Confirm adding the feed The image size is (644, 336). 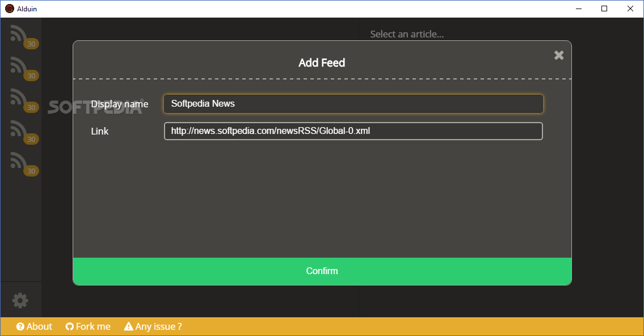pyautogui.click(x=322, y=271)
